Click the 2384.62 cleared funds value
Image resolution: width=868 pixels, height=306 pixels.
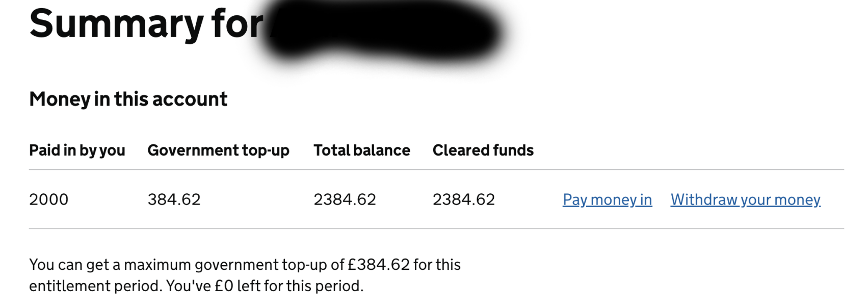tap(463, 199)
